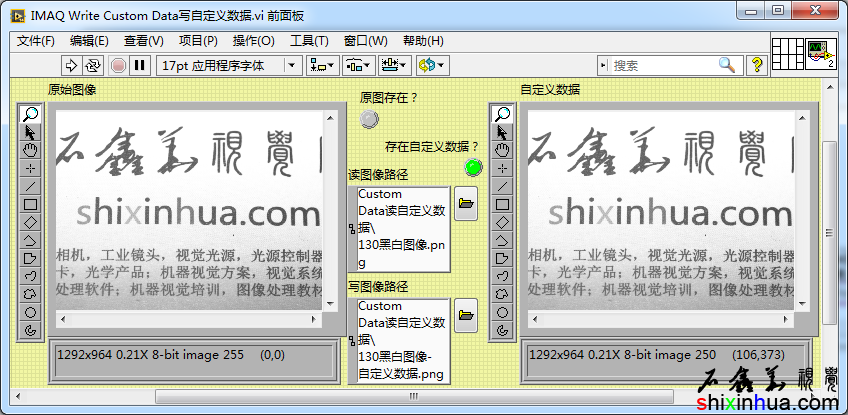Viewport: 848px width, 415px height.
Task: Expand the Align Objects dropdown
Action: coord(322,65)
